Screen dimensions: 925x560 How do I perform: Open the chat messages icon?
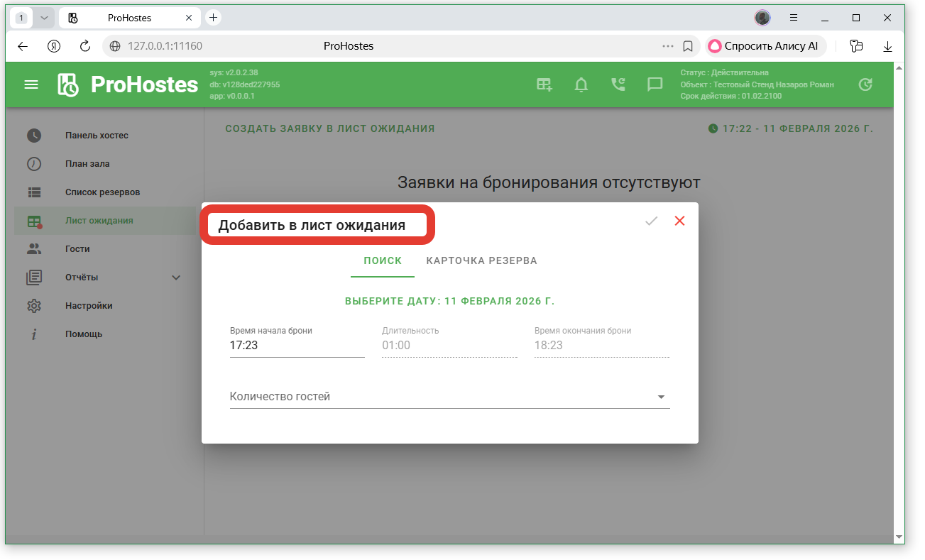click(x=655, y=84)
